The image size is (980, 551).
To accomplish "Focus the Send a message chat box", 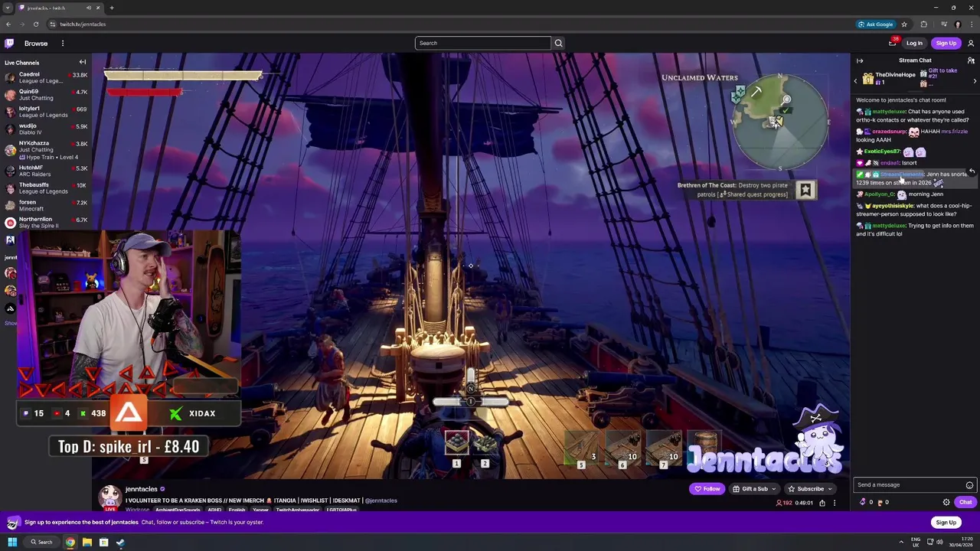I will click(914, 484).
